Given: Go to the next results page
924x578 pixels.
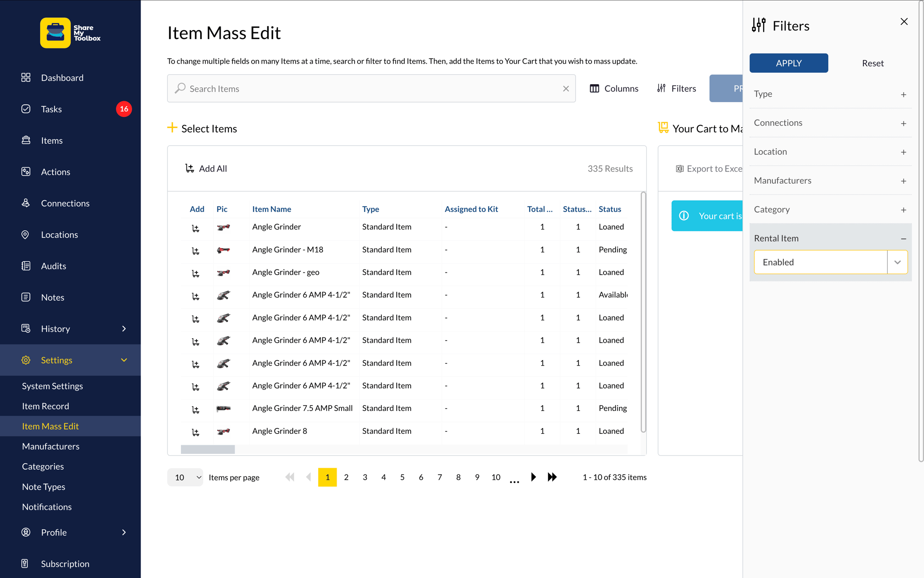Looking at the screenshot, I should pyautogui.click(x=533, y=477).
